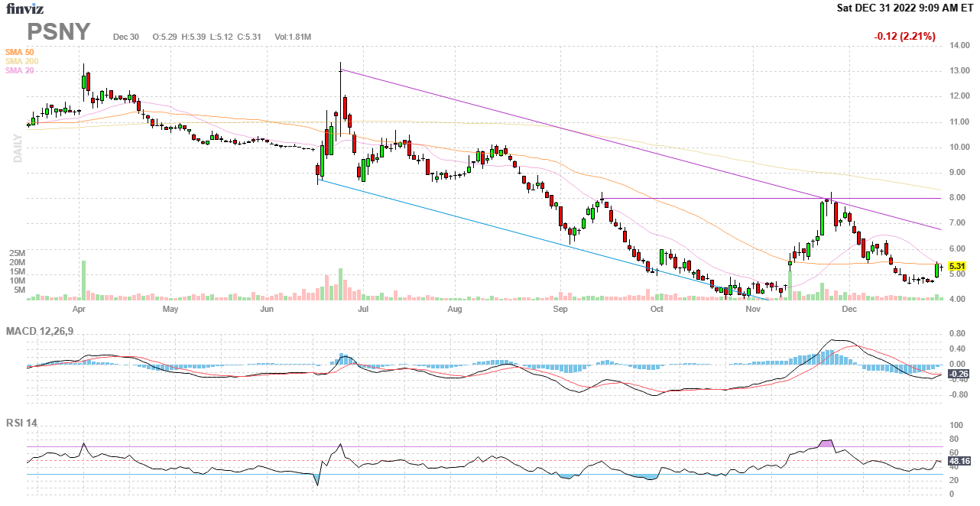980x506 pixels.
Task: Click the MACD value tag showing -0.26
Action: [959, 374]
